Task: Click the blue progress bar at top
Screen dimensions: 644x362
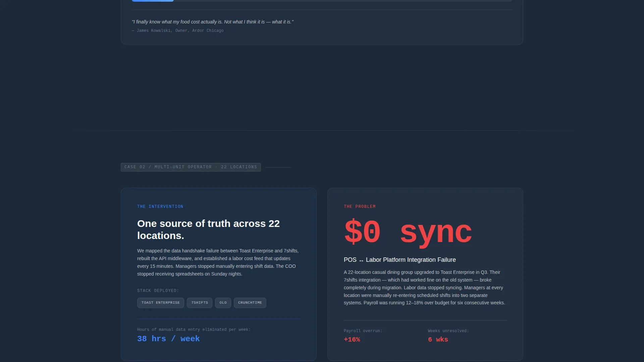Action: (x=153, y=1)
